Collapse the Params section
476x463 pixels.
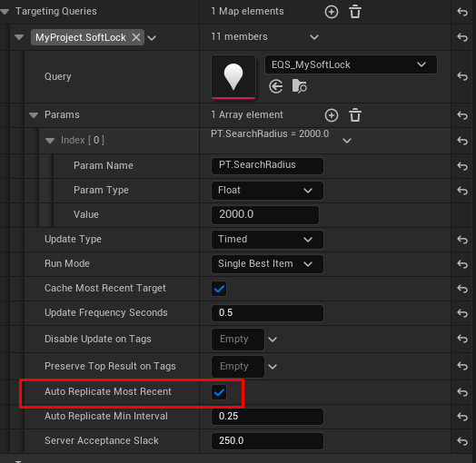click(x=34, y=115)
